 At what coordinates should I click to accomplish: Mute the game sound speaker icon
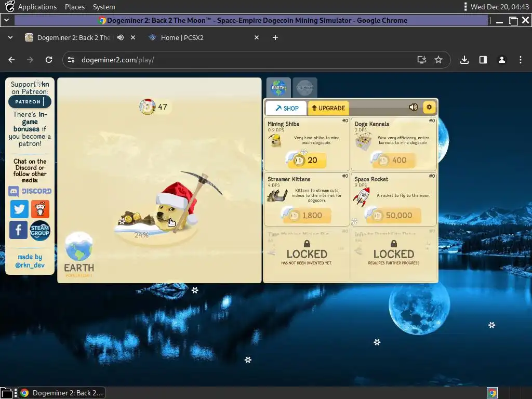tap(413, 107)
